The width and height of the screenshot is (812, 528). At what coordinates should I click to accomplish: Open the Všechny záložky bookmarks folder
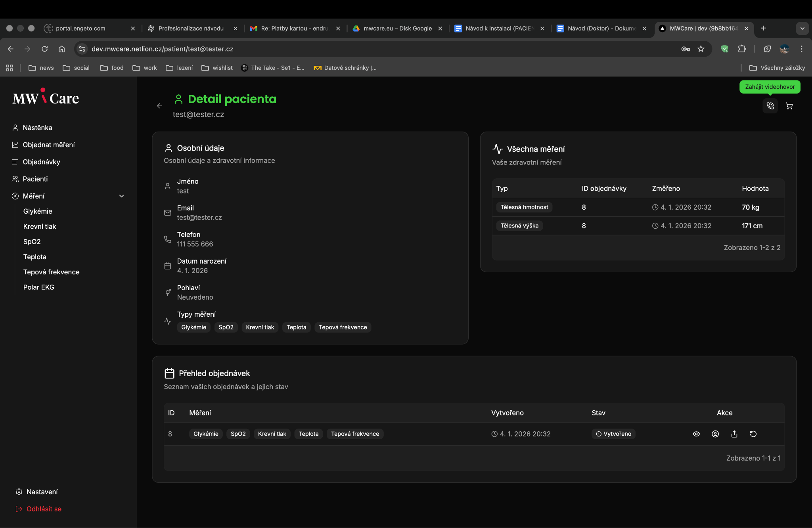click(777, 68)
